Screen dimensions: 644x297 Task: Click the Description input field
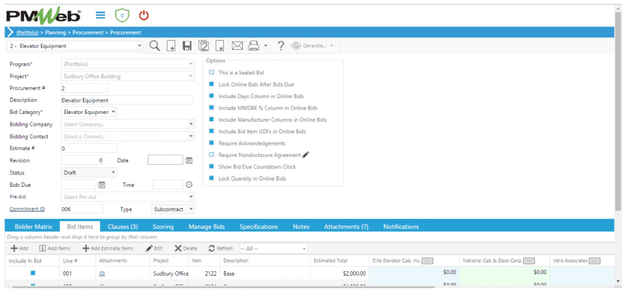pyautogui.click(x=127, y=100)
